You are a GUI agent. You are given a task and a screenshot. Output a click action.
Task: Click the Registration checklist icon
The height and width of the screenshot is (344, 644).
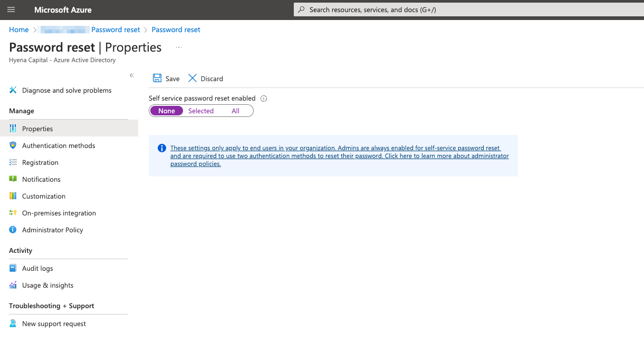point(13,162)
